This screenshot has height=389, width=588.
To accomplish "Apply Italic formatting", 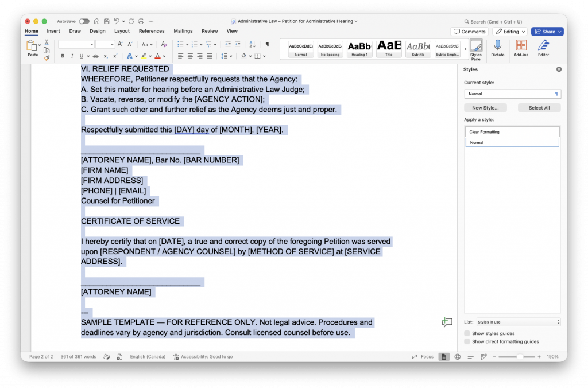I will click(x=72, y=56).
